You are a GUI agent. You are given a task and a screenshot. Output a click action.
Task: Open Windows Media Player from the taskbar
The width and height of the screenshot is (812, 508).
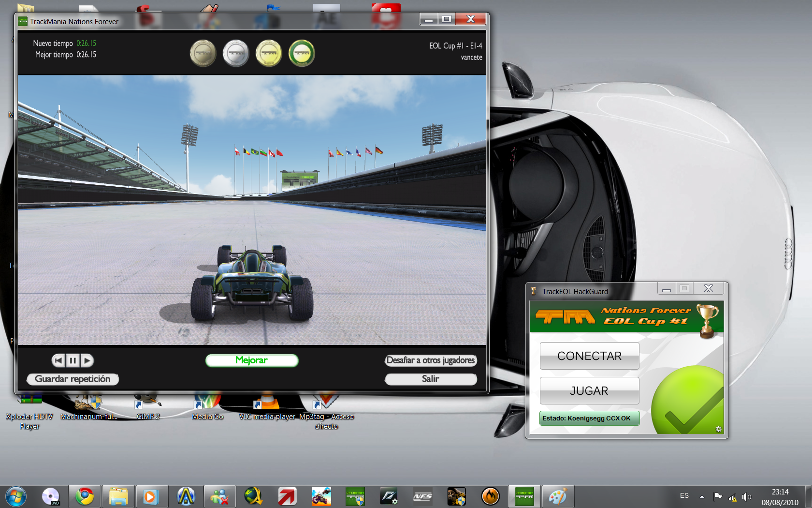tap(152, 496)
